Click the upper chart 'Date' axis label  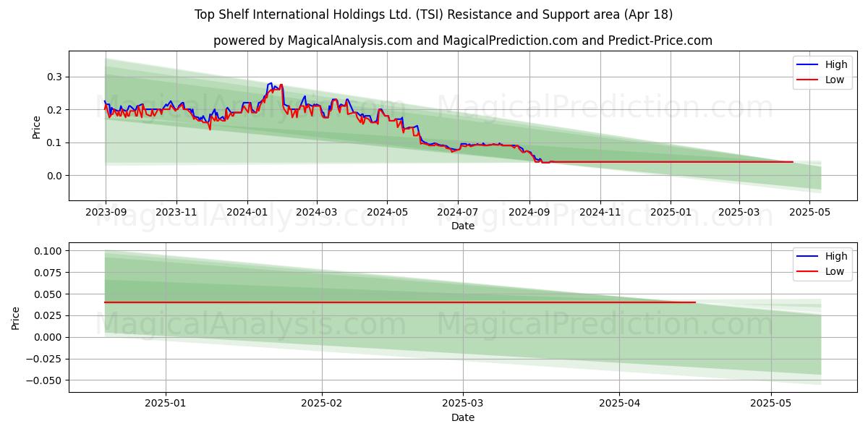click(463, 226)
